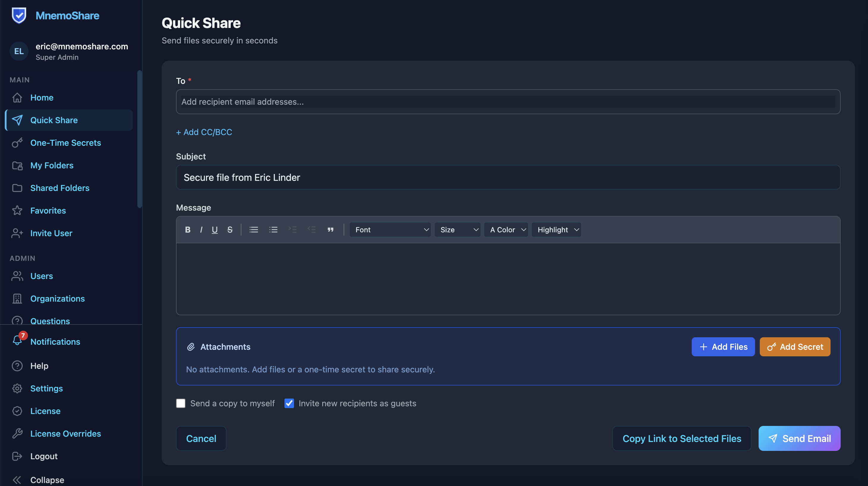Toggle italic formatting in message editor
Screen dimensions: 868x486
click(201, 230)
